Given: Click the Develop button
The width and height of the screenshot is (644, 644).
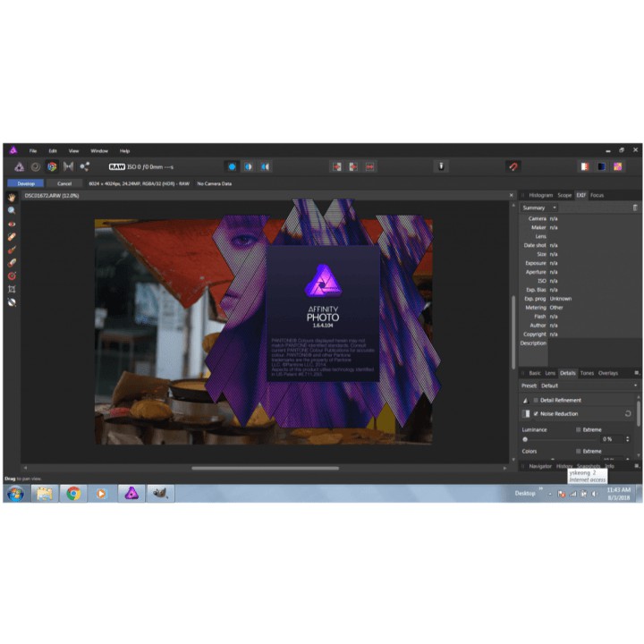Looking at the screenshot, I should (x=26, y=183).
